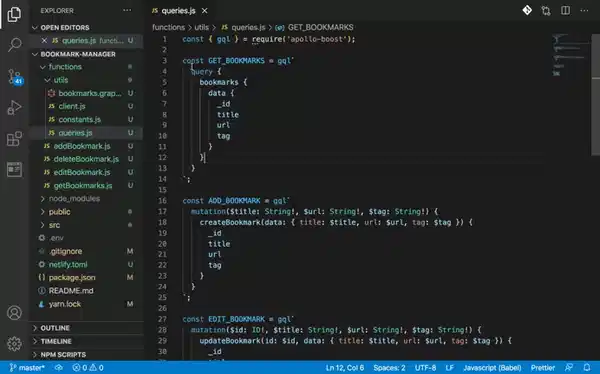Open deleteBookmark.js file

[x=86, y=159]
